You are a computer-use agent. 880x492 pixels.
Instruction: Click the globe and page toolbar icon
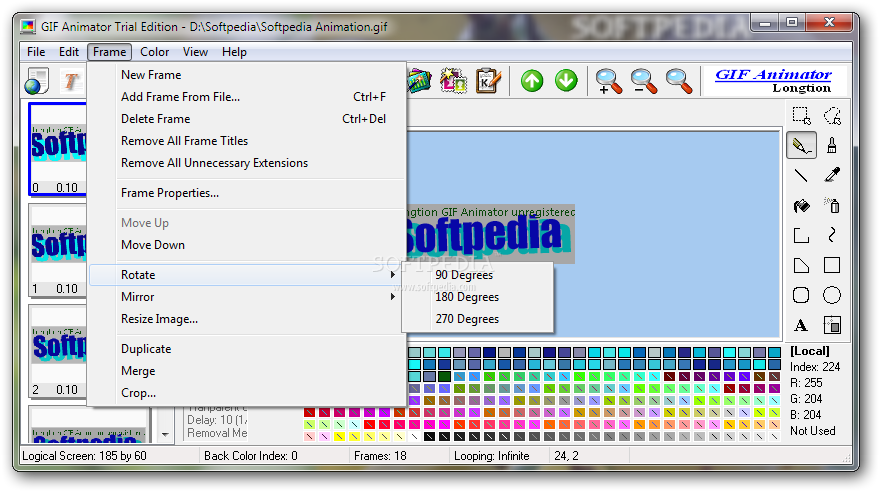[x=37, y=81]
